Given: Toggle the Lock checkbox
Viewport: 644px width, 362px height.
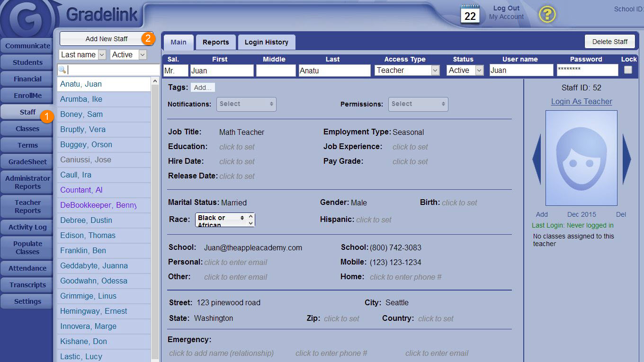Looking at the screenshot, I should click(628, 70).
